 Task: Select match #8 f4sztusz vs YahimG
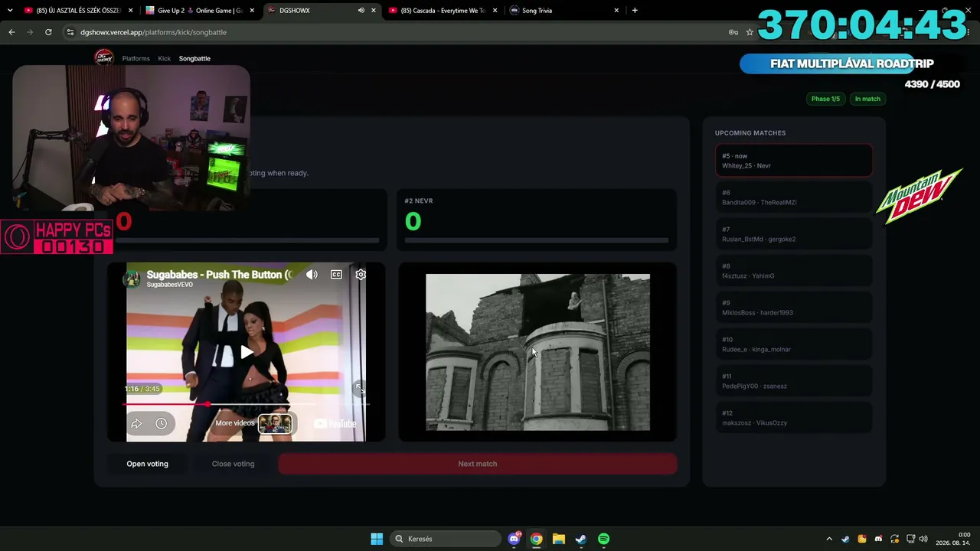click(794, 271)
